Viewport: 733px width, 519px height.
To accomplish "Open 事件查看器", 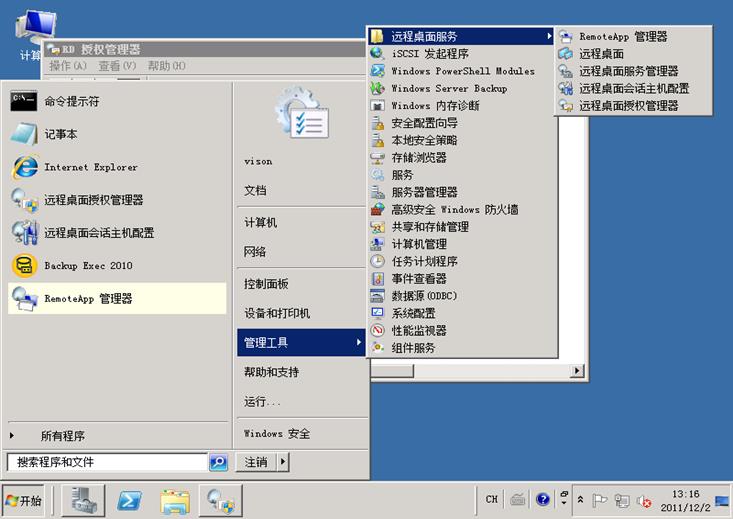I will [462, 278].
